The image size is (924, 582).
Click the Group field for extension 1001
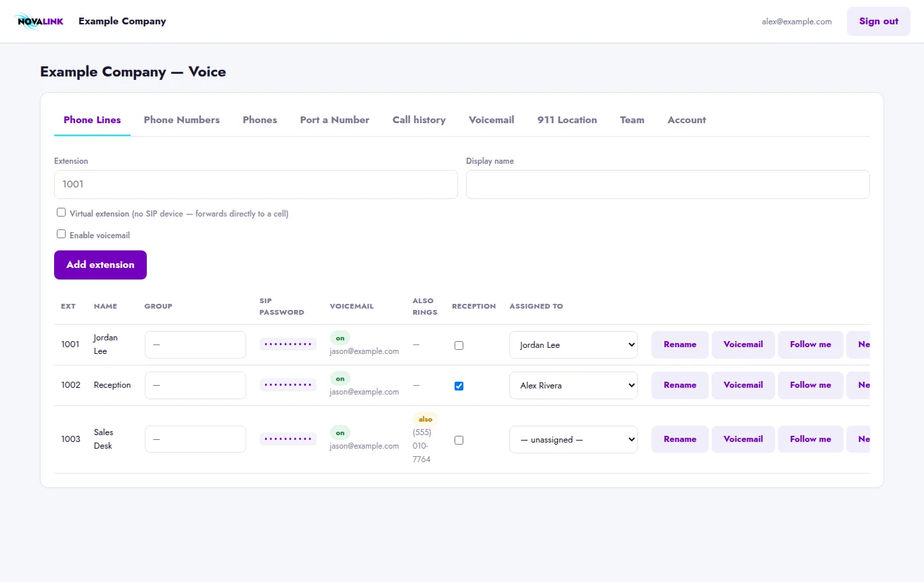(195, 344)
